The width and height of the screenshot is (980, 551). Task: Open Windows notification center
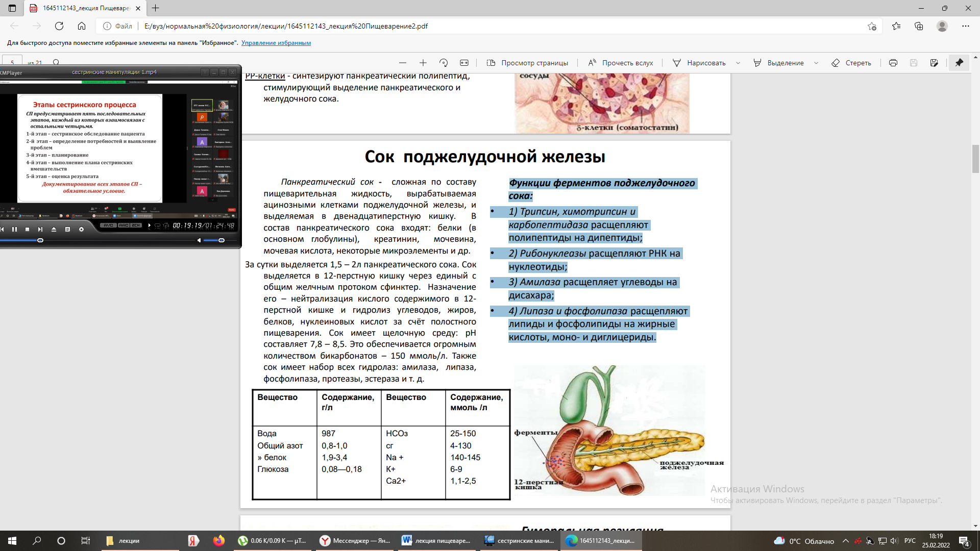[964, 541]
